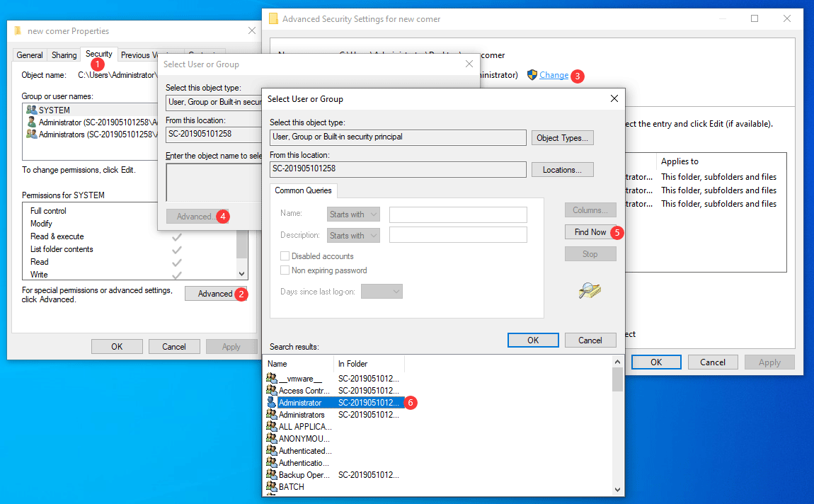Enable the Disabled accounts checkbox
The height and width of the screenshot is (504, 814).
point(285,256)
